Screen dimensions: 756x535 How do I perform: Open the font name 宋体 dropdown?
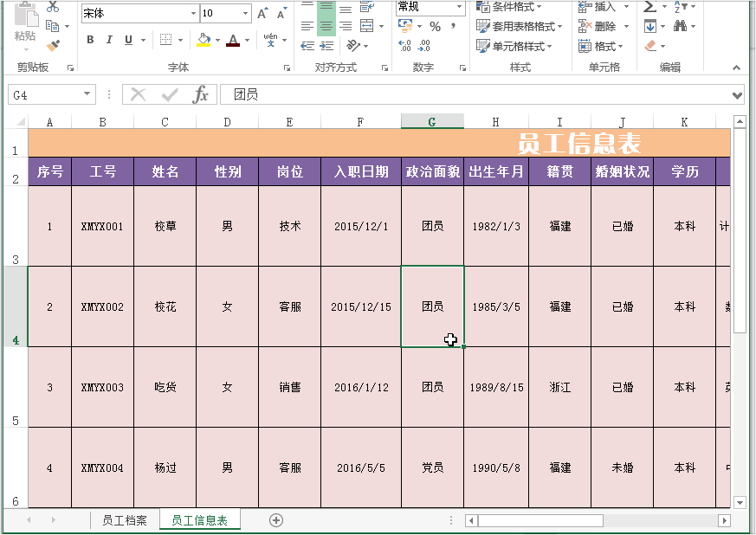[x=193, y=14]
